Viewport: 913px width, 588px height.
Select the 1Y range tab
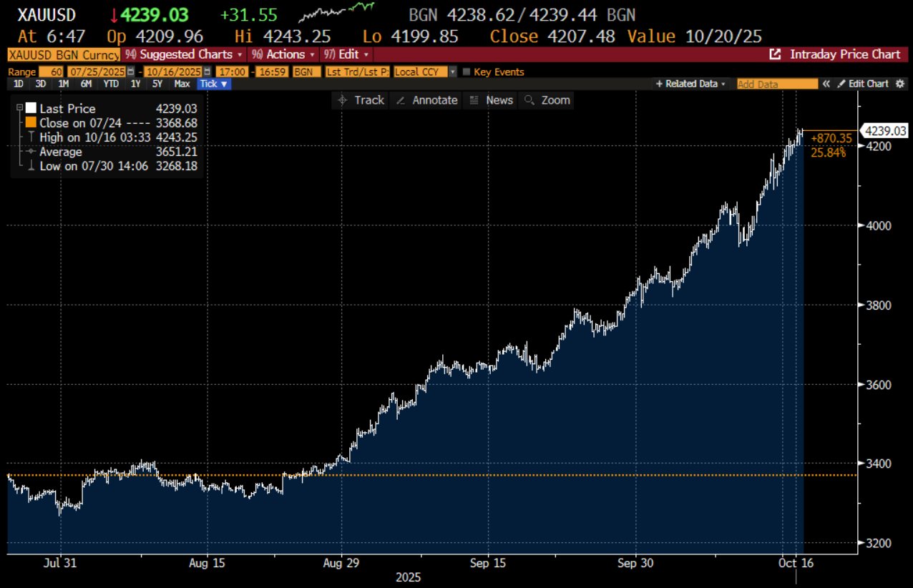pyautogui.click(x=135, y=84)
